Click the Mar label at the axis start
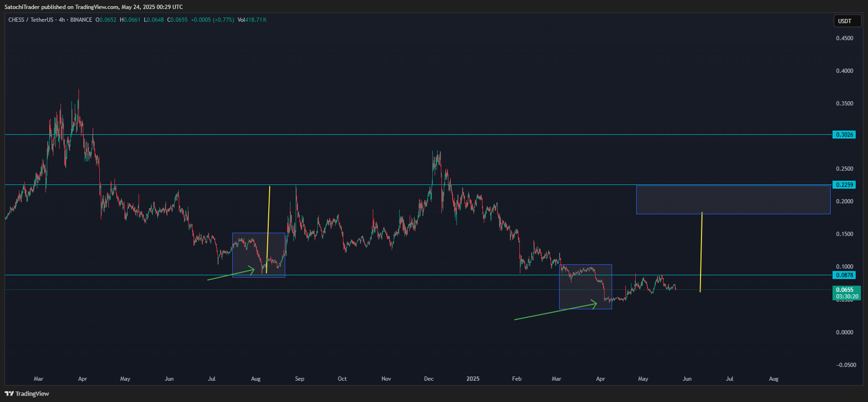868x402 pixels. coord(39,379)
